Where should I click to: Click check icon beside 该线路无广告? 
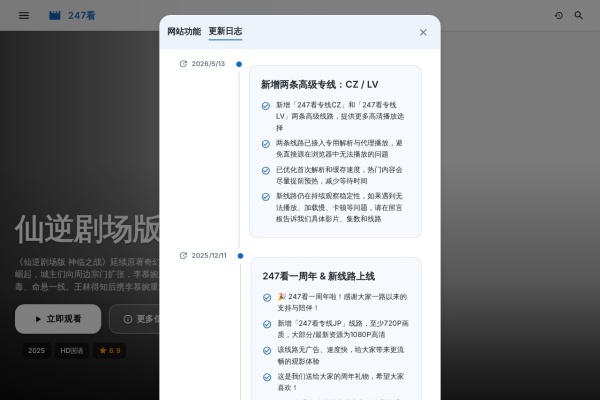[x=267, y=351]
